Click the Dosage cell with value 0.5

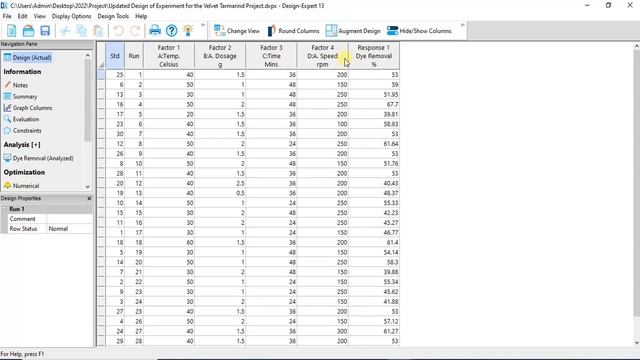coord(220,193)
